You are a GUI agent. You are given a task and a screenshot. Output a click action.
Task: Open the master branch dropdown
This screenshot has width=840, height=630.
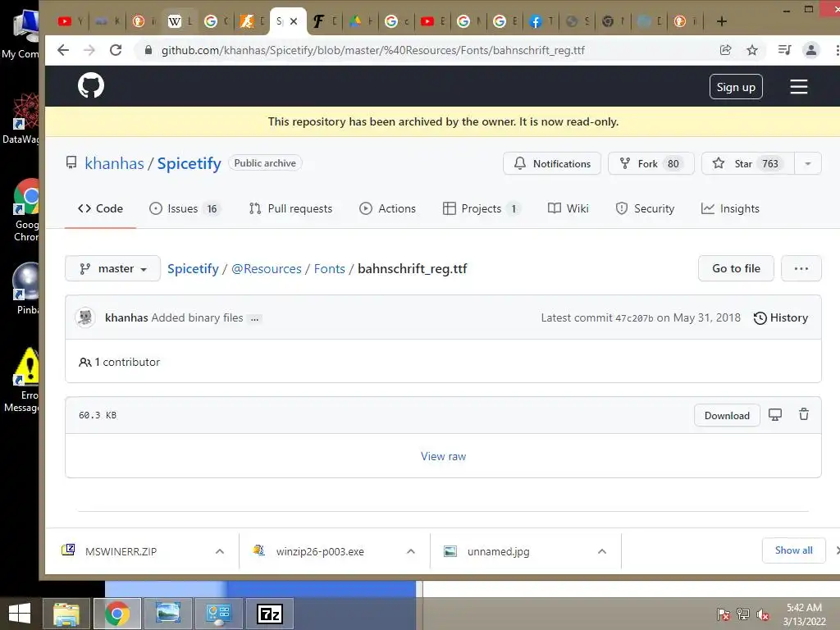point(112,268)
